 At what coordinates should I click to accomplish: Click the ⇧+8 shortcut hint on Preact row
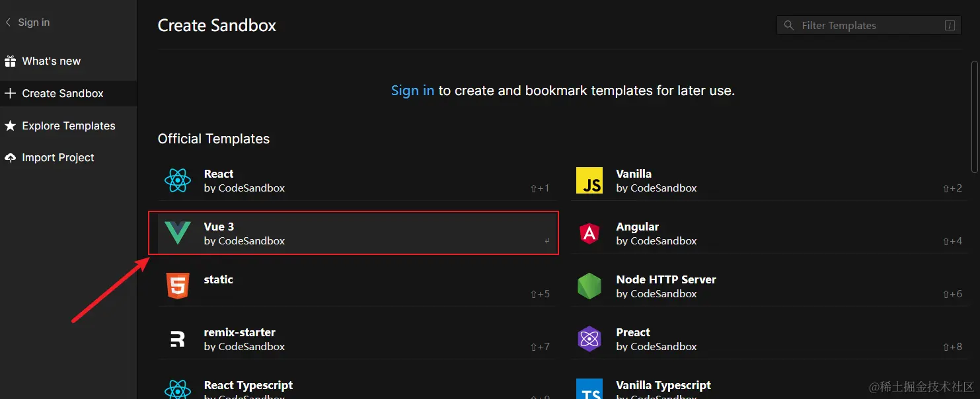click(952, 347)
